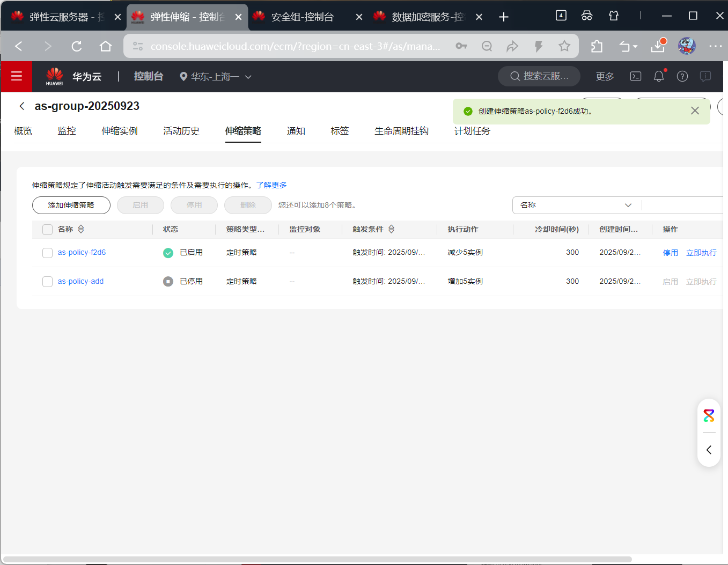Open the colorful assistant icon on right
The width and height of the screenshot is (728, 565).
pos(709,415)
